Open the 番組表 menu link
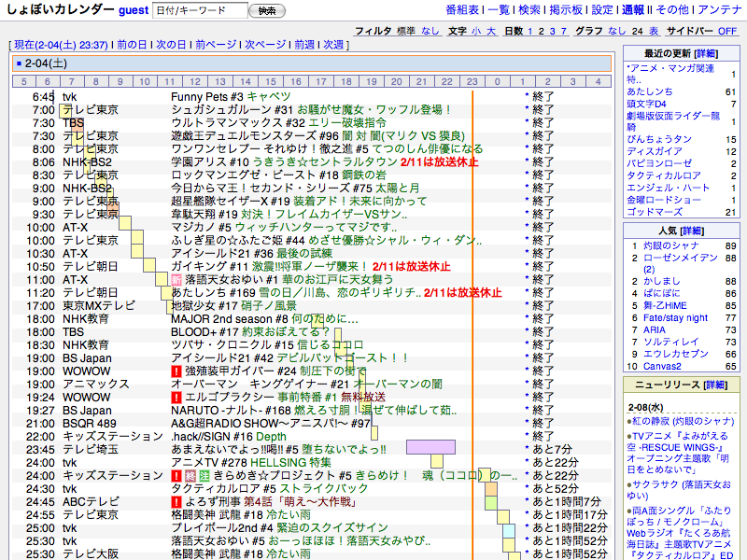Image resolution: width=747 pixels, height=560 pixels. tap(462, 9)
